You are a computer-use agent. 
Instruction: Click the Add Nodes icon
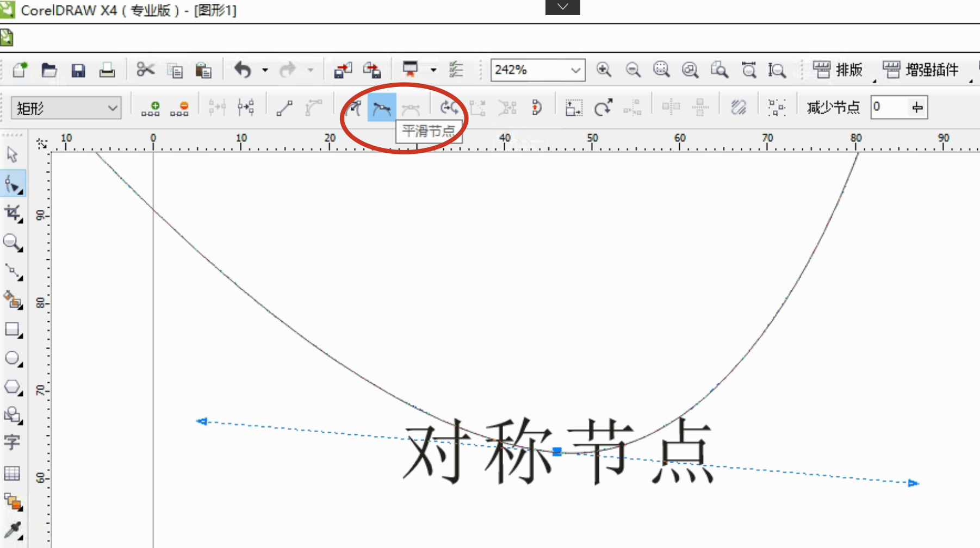click(x=150, y=108)
